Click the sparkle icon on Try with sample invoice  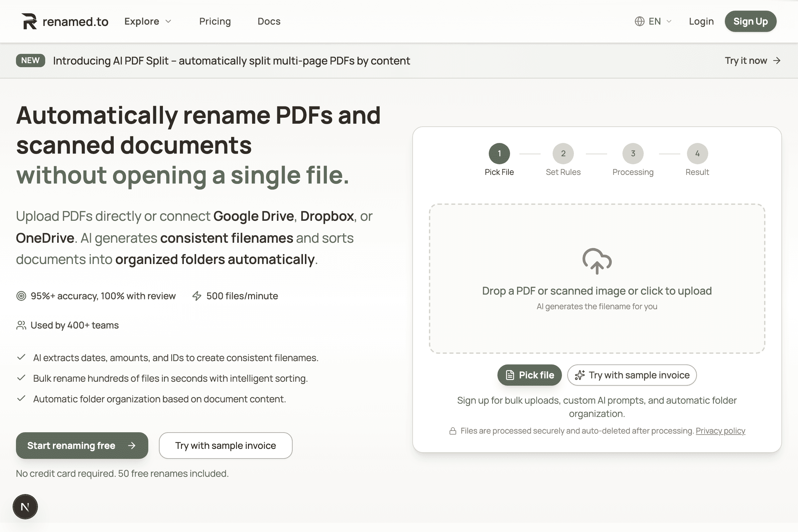(580, 375)
